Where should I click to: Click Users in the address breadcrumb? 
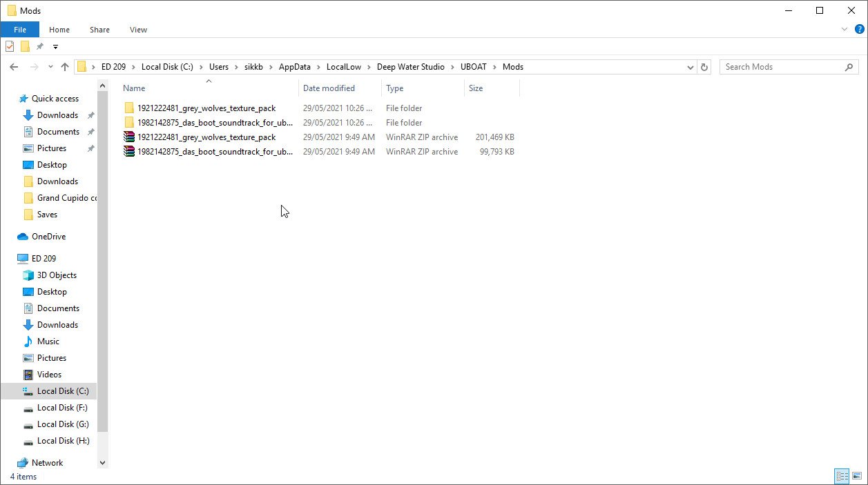click(x=219, y=67)
